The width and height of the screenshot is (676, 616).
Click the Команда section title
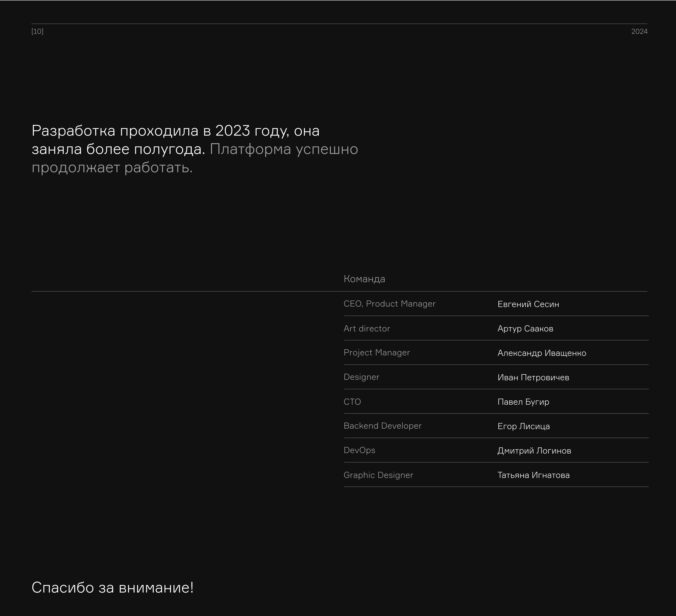tap(364, 279)
